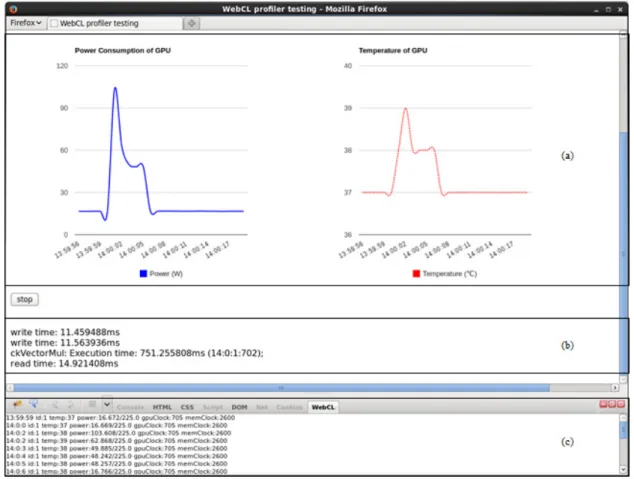Minimize the Firebug panel
This screenshot has height=479, width=634.
point(603,404)
